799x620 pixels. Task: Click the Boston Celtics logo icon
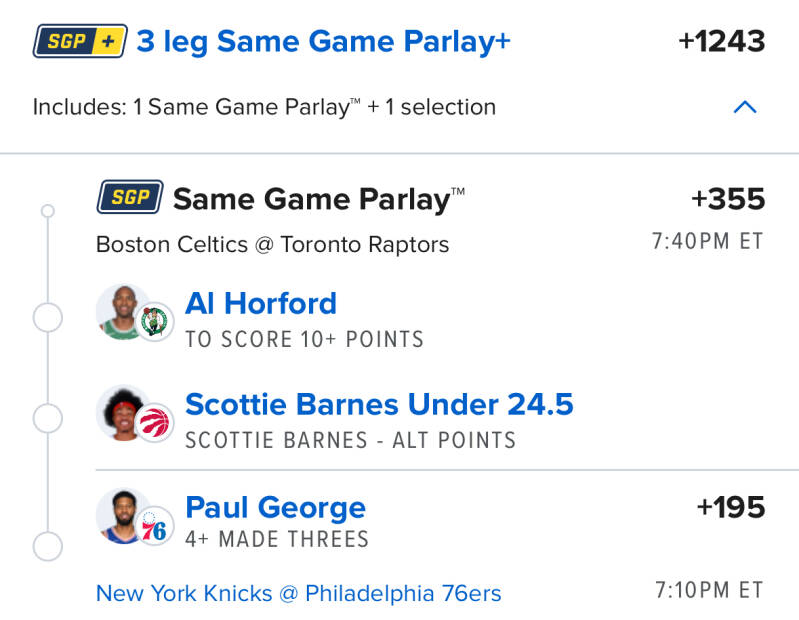pos(155,322)
